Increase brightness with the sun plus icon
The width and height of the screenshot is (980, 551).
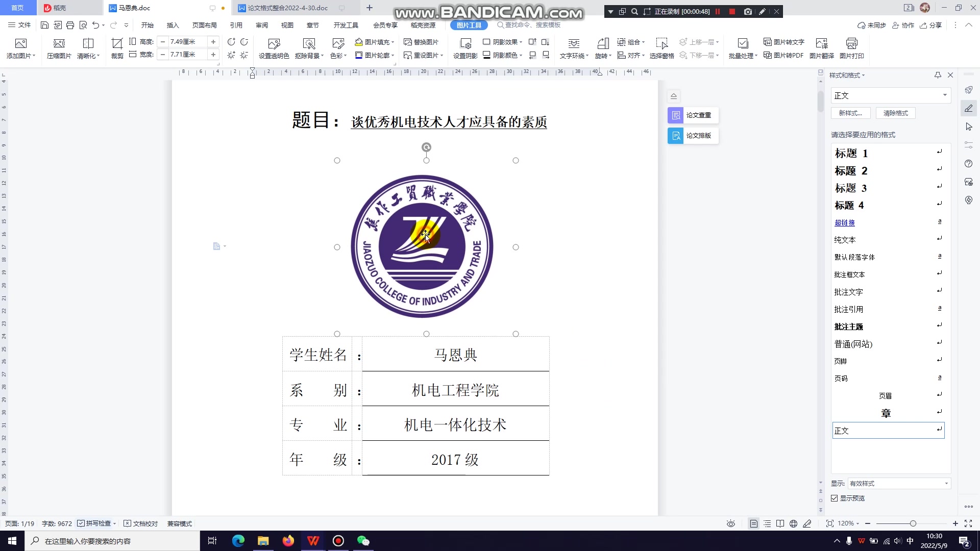[231, 55]
